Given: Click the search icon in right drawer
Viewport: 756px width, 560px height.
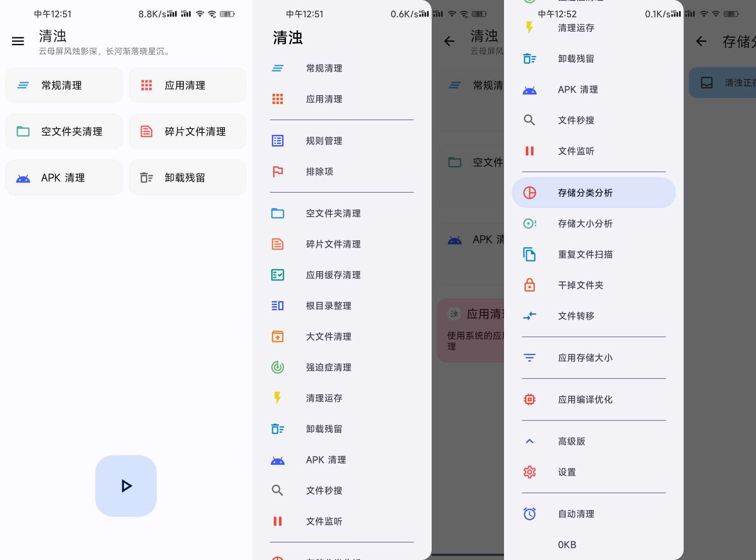Looking at the screenshot, I should click(x=530, y=120).
